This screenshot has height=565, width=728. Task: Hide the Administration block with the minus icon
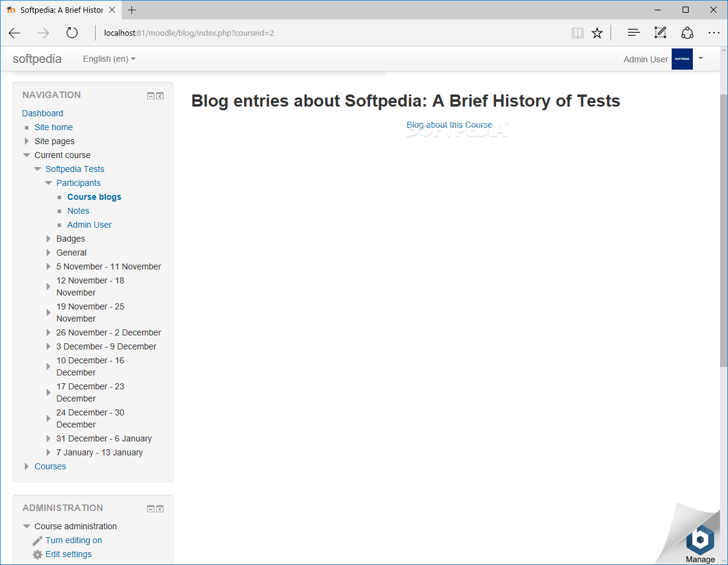tap(151, 509)
